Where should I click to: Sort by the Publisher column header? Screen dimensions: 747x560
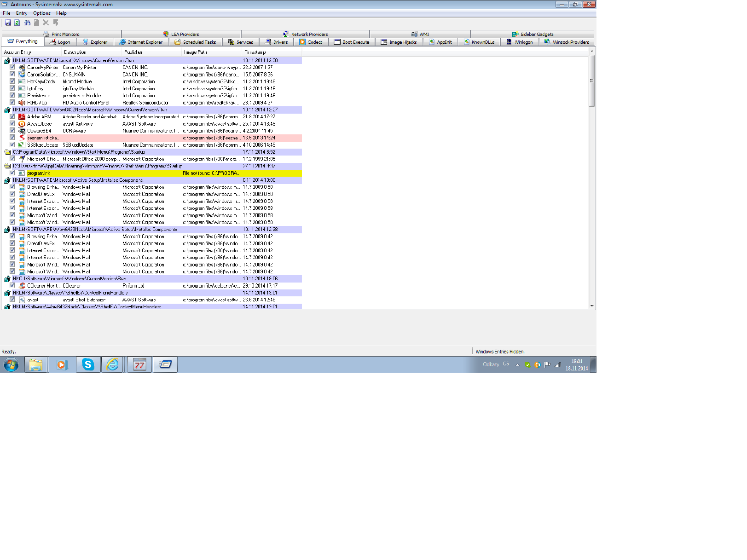coord(152,52)
